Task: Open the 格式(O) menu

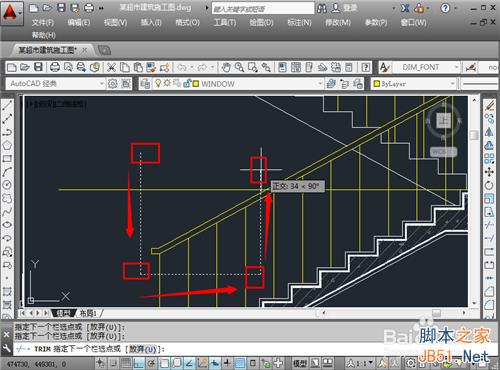Action: (187, 23)
